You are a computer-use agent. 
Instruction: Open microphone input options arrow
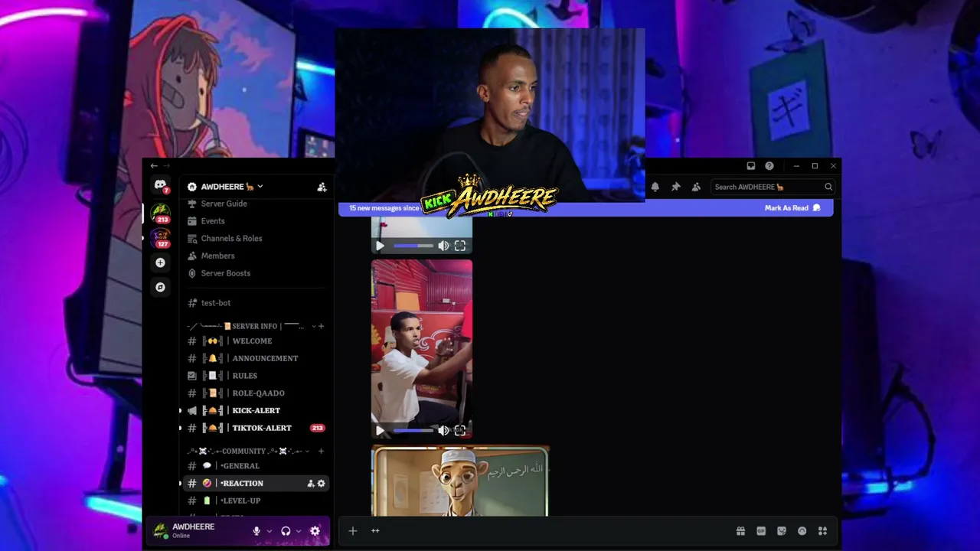(269, 531)
